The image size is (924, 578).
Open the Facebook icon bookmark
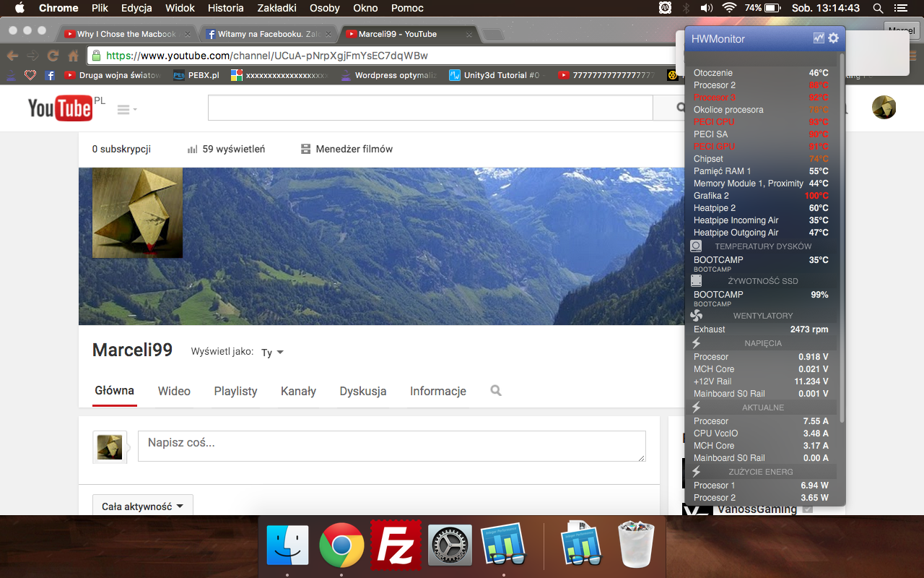click(x=50, y=75)
